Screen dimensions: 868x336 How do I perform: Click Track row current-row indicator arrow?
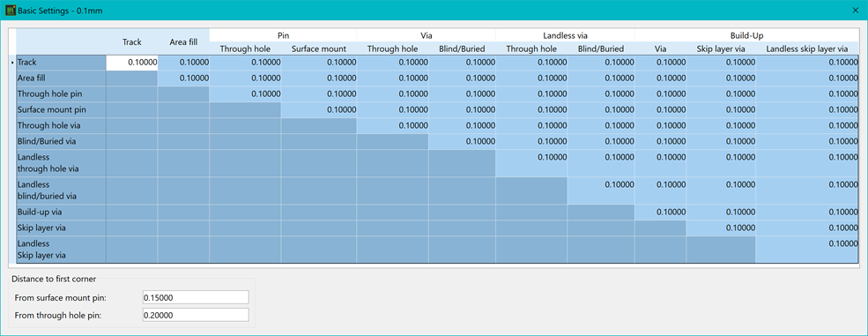click(12, 63)
